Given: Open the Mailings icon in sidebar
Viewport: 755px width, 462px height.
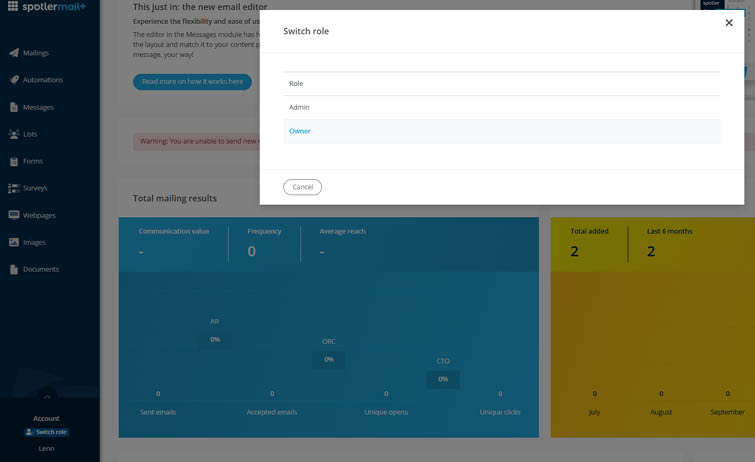Looking at the screenshot, I should (14, 53).
